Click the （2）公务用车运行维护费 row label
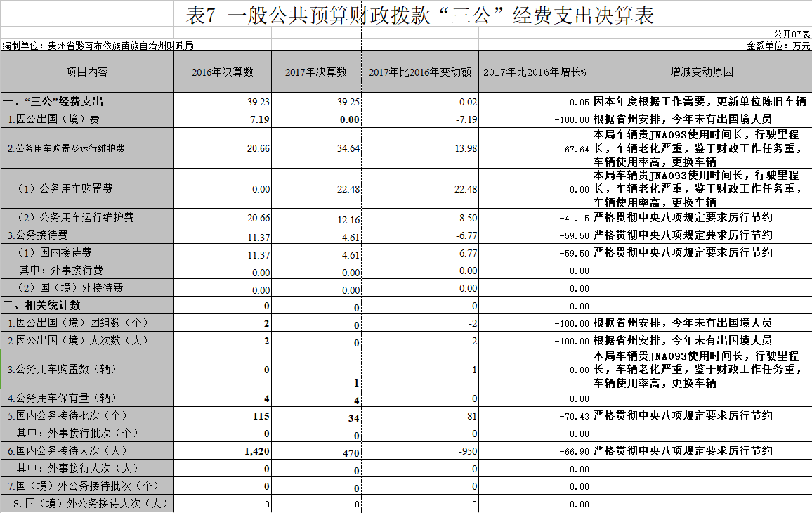Viewport: 812px width, 513px height. click(75, 217)
